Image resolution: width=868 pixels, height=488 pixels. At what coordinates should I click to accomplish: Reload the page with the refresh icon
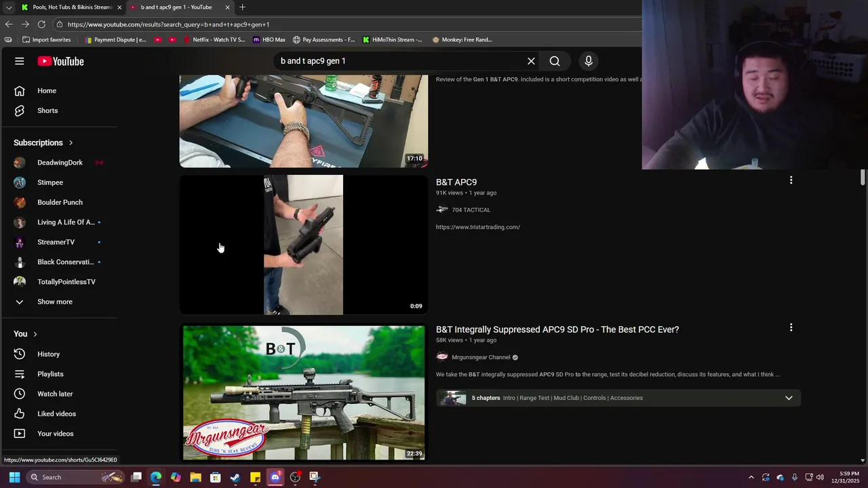[41, 24]
